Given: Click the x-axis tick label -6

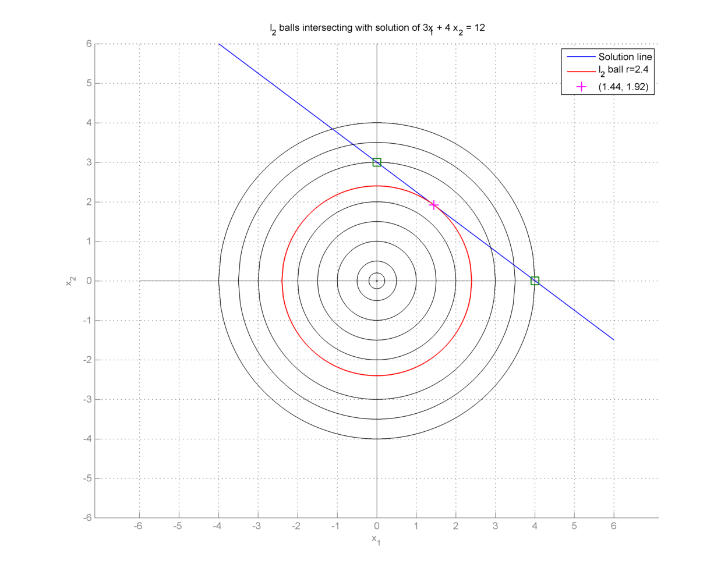Looking at the screenshot, I should (x=138, y=526).
